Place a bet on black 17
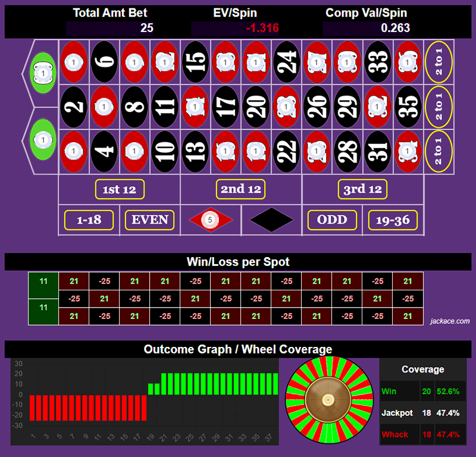Screen dimensions: 476x457 [226, 107]
